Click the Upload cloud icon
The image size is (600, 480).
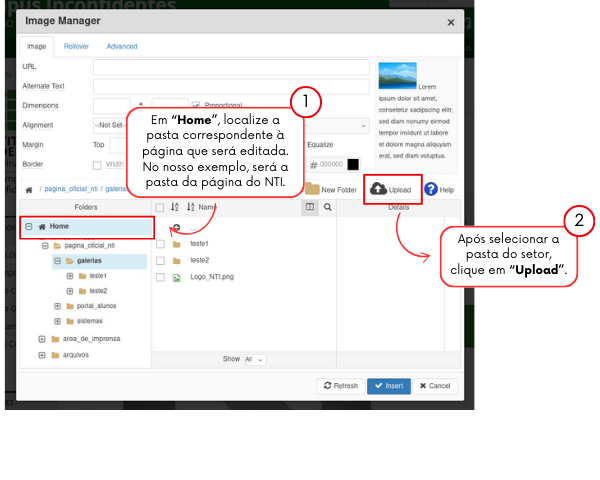point(379,189)
